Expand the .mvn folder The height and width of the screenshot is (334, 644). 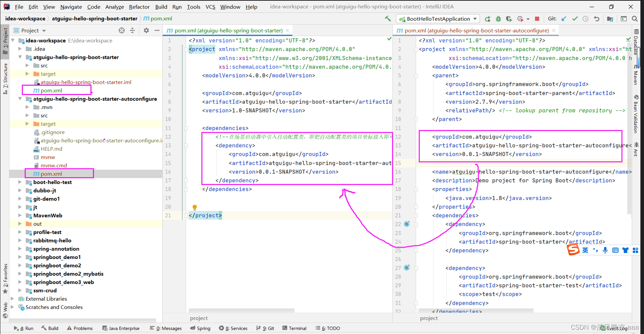click(x=28, y=107)
